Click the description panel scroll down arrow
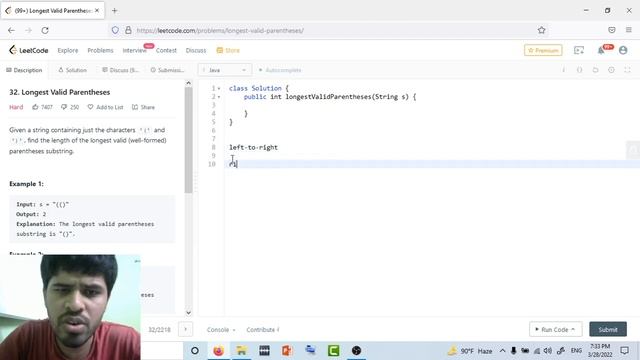 click(x=188, y=313)
